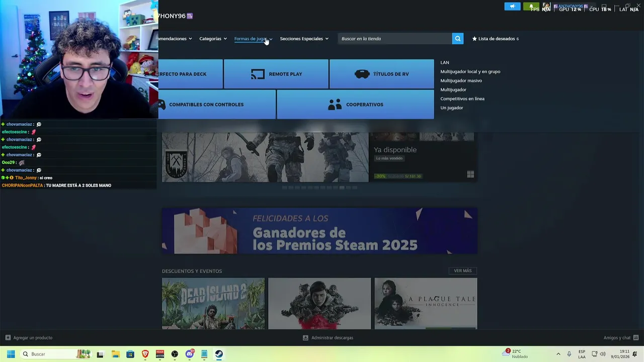Click the user profile avatar at top right

coord(546,7)
